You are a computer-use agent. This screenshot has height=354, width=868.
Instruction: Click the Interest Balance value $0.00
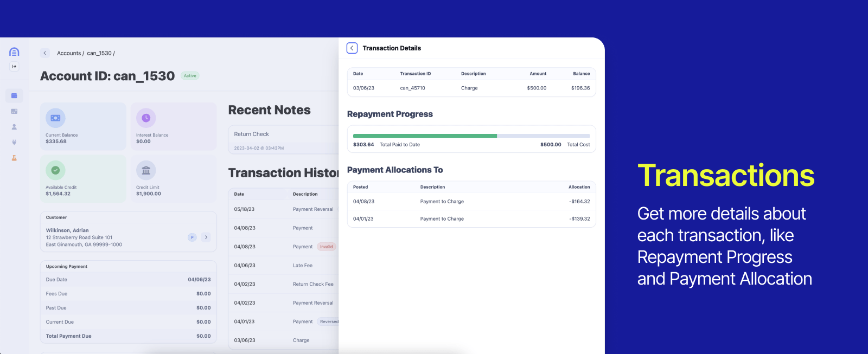[143, 141]
